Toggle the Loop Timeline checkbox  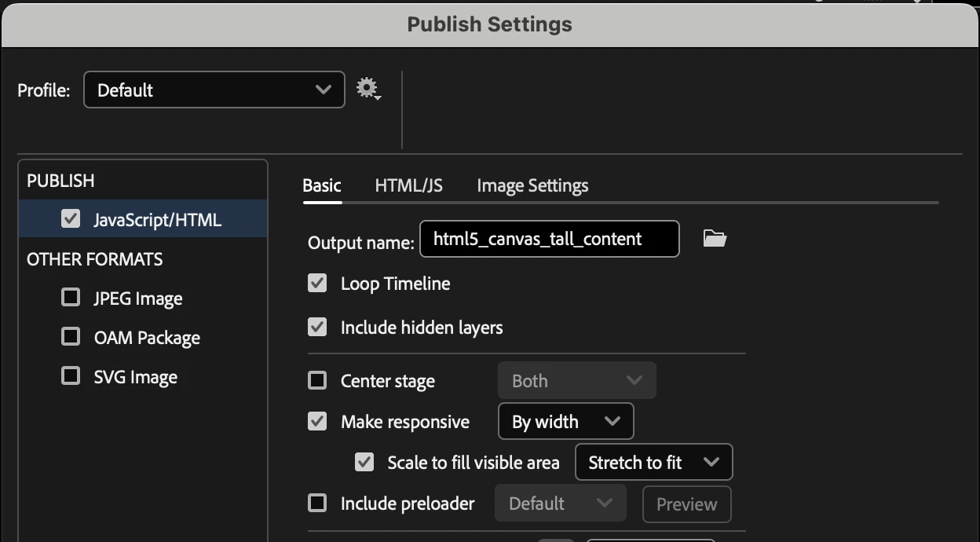tap(317, 283)
